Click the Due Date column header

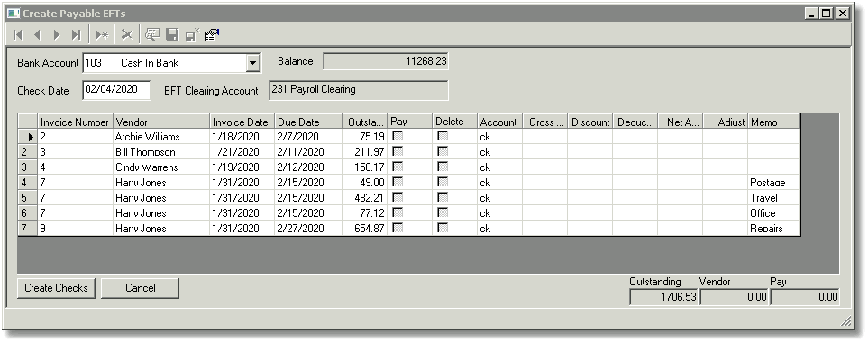[x=308, y=122]
